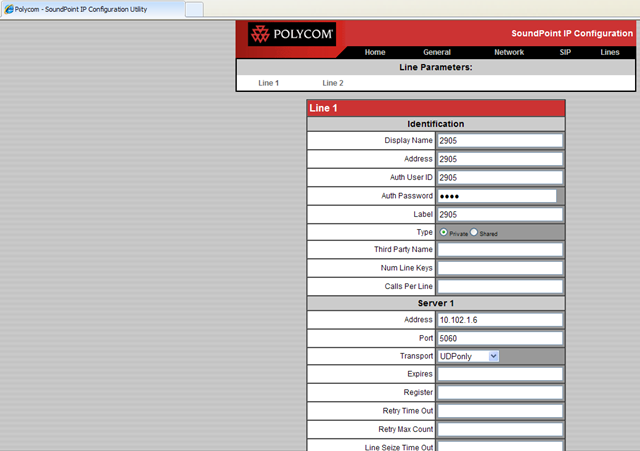Click the Transport label text
The image size is (640, 451).
pyautogui.click(x=416, y=356)
